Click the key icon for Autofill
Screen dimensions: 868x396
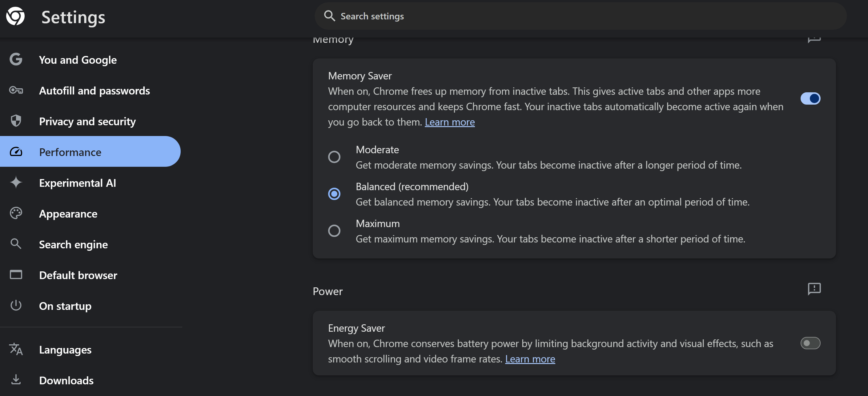(16, 90)
